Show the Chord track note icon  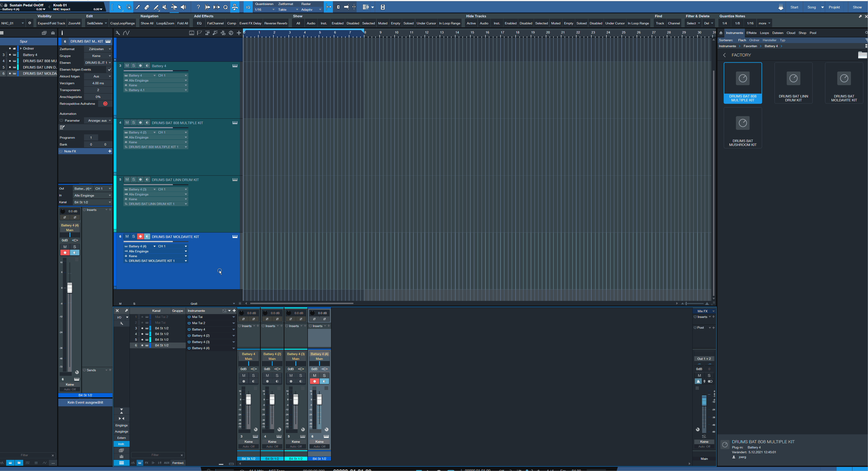[215, 33]
